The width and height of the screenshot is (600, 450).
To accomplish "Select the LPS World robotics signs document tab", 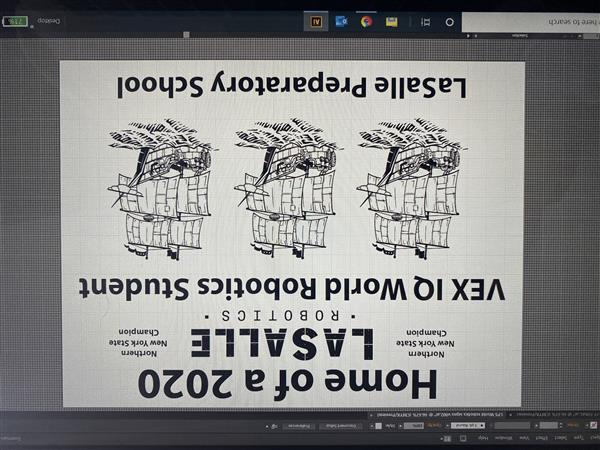I will click(440, 414).
